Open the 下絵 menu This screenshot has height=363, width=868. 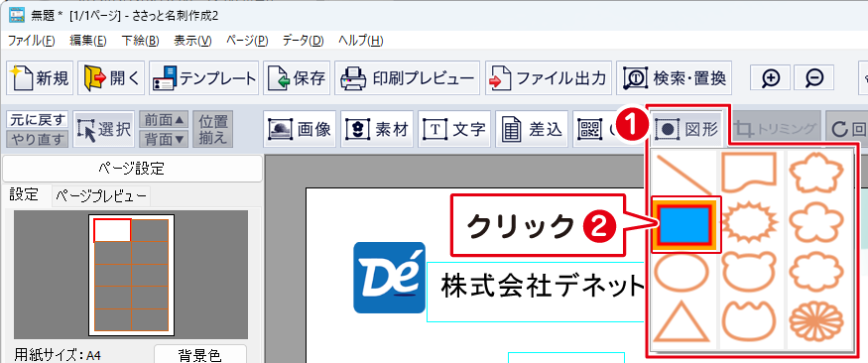pyautogui.click(x=140, y=41)
